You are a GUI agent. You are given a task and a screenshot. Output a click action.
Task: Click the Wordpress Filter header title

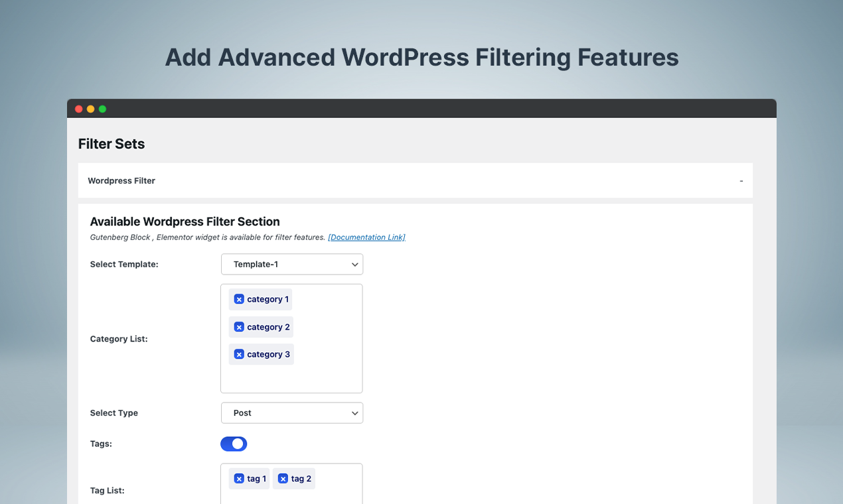pos(121,180)
